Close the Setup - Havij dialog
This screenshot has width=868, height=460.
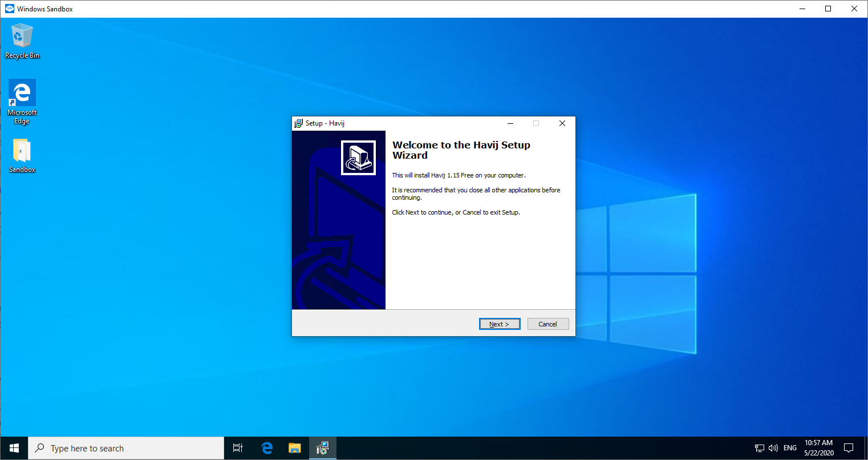(562, 123)
